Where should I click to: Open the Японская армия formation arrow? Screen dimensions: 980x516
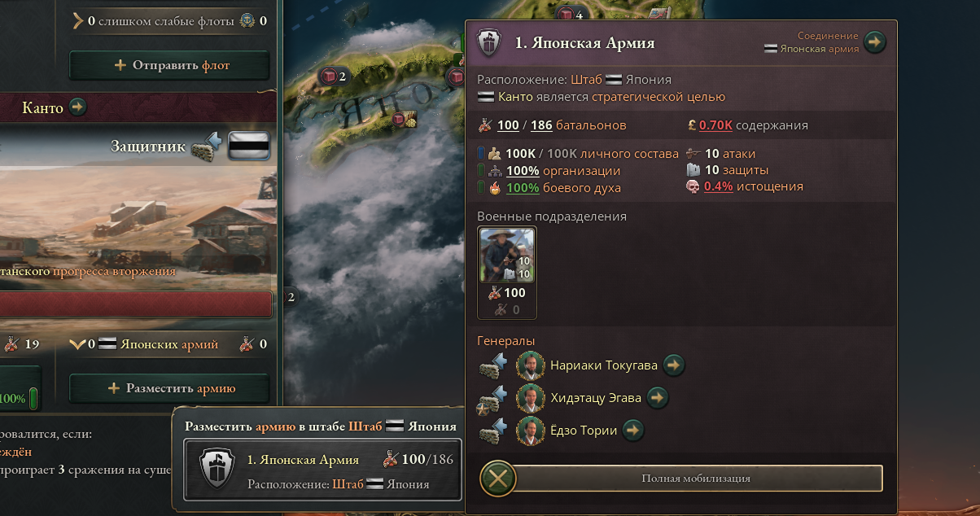click(874, 42)
